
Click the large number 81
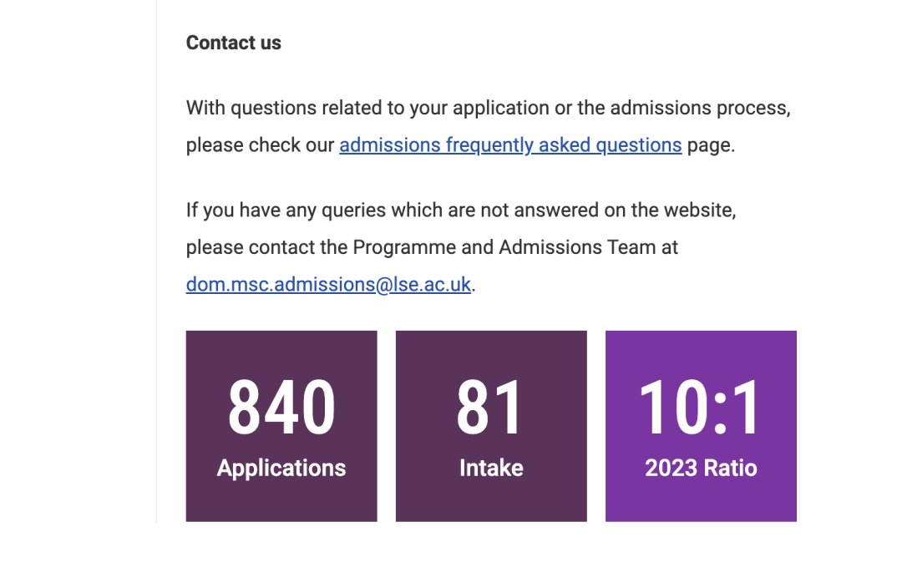490,408
